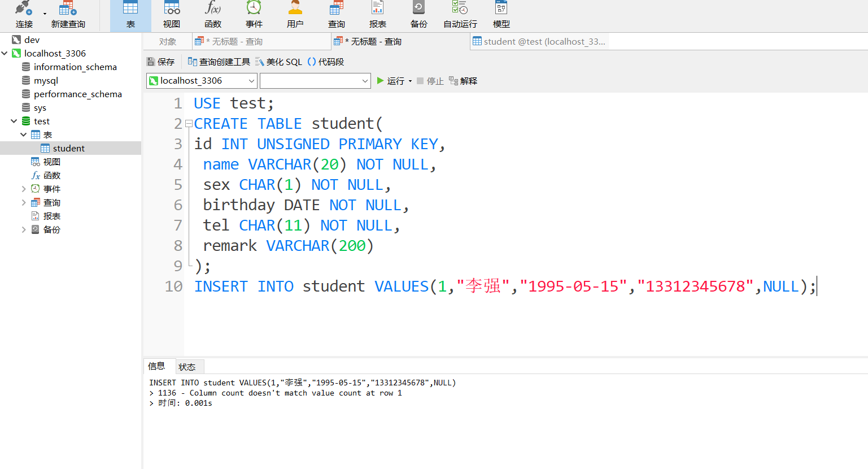Open the 代码段 code snippets panel

click(x=326, y=62)
